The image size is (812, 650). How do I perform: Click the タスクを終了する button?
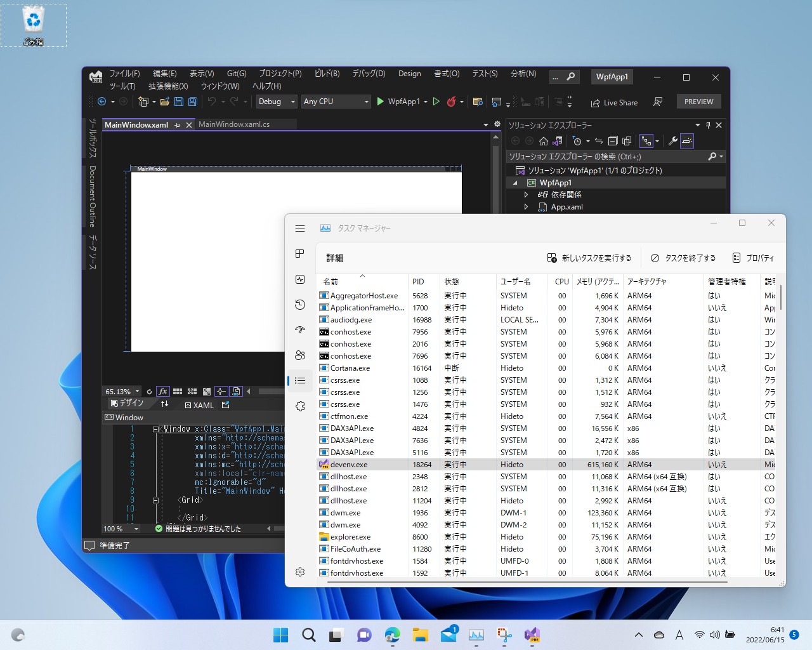pos(683,258)
